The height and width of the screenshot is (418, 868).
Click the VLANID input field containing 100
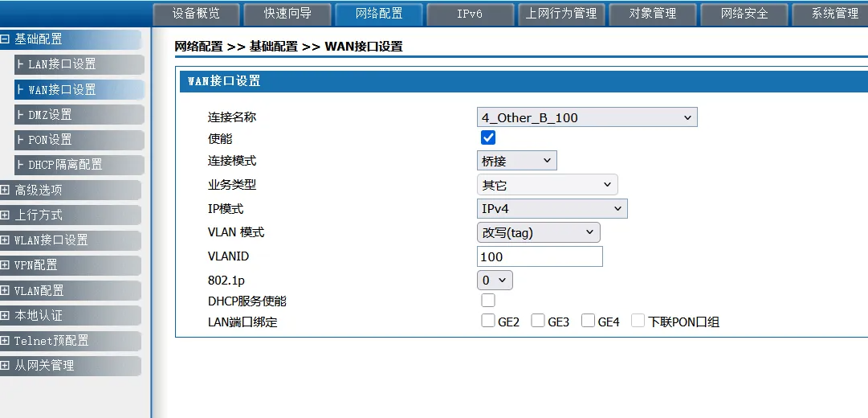(540, 256)
